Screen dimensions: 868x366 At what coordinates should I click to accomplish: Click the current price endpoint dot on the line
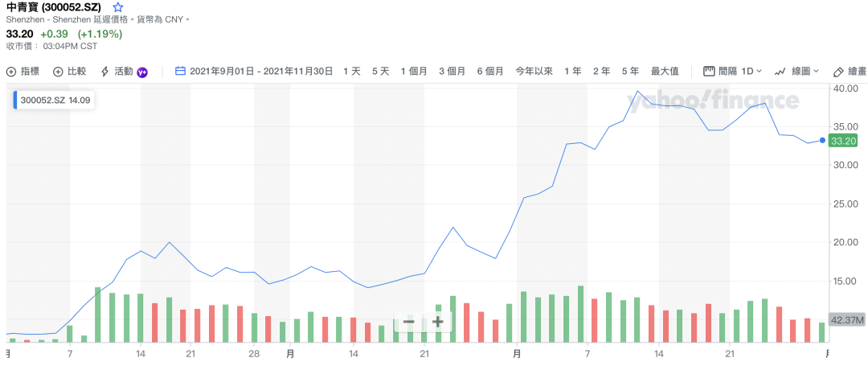coord(822,140)
